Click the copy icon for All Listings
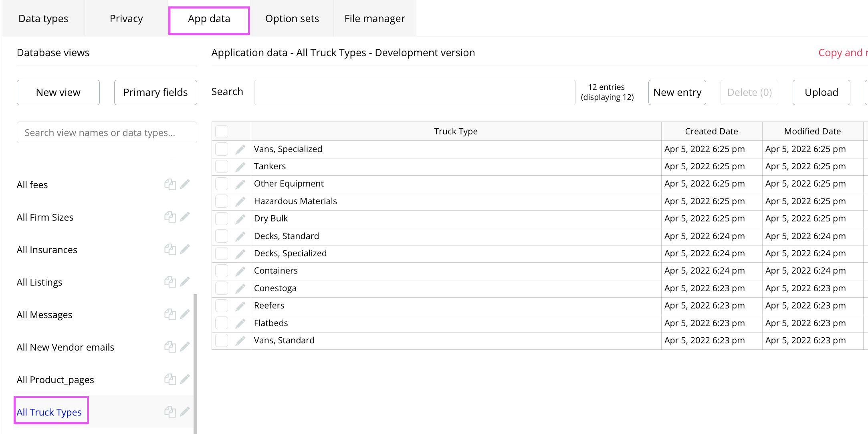The height and width of the screenshot is (434, 868). coord(170,282)
